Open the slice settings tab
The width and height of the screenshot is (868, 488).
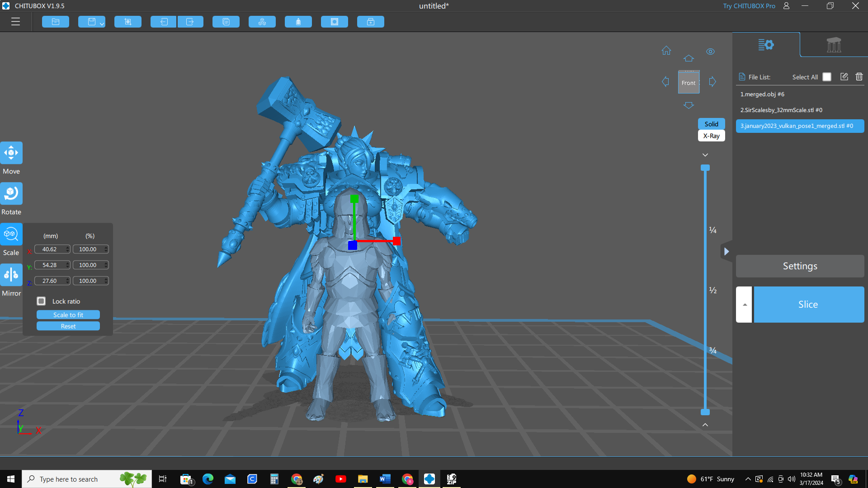point(766,45)
